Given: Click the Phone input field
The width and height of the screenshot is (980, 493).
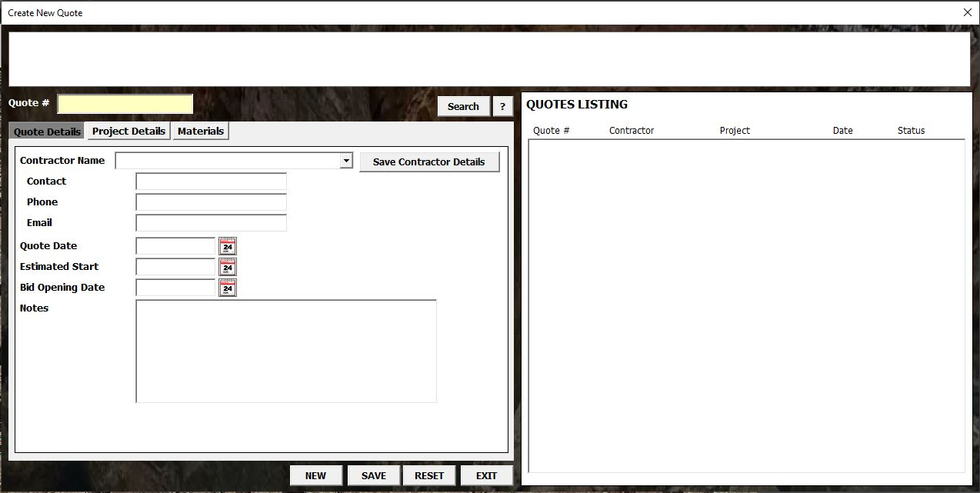Looking at the screenshot, I should [x=210, y=202].
